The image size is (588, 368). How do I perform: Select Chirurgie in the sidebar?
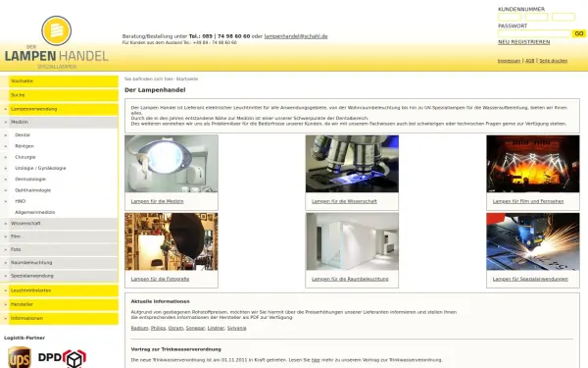[x=25, y=157]
